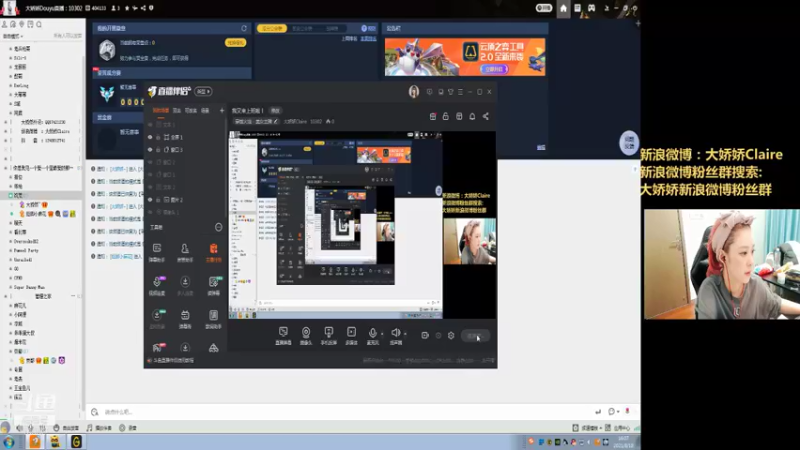Open the hamburger menu in streaming app title bar
Screen dimensions: 800x450
(460, 92)
